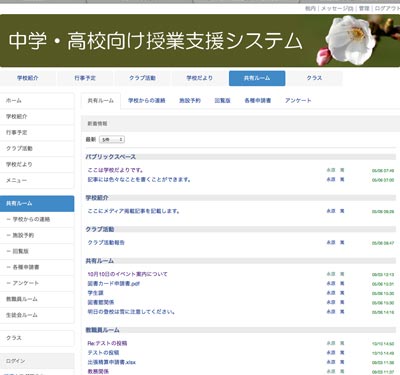
Task: Open 学校からの連絡 sub-item in sidebar
Action: tap(37, 220)
